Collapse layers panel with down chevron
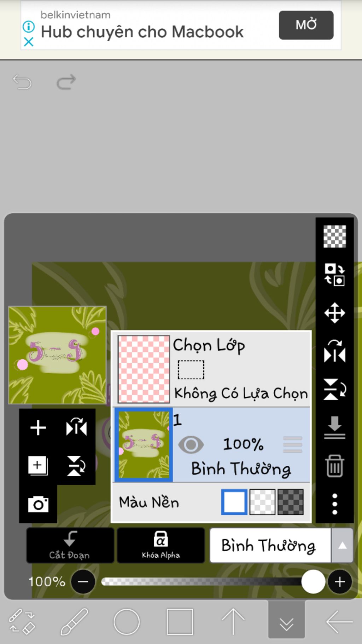The width and height of the screenshot is (362, 644). click(x=286, y=621)
